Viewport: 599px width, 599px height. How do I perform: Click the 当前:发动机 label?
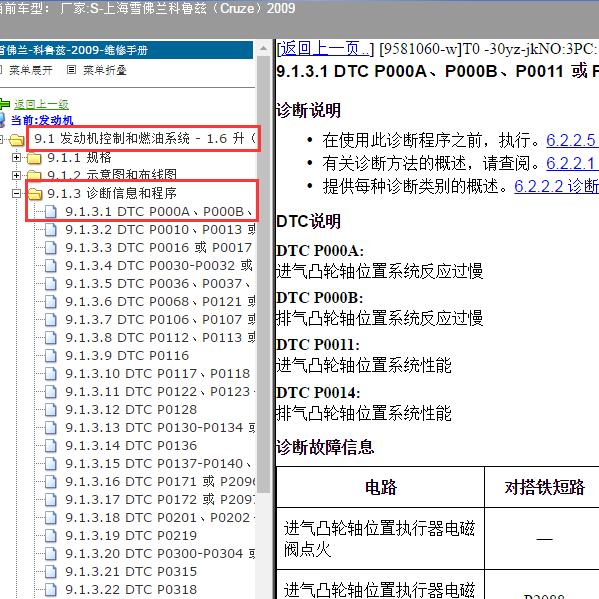[x=42, y=120]
